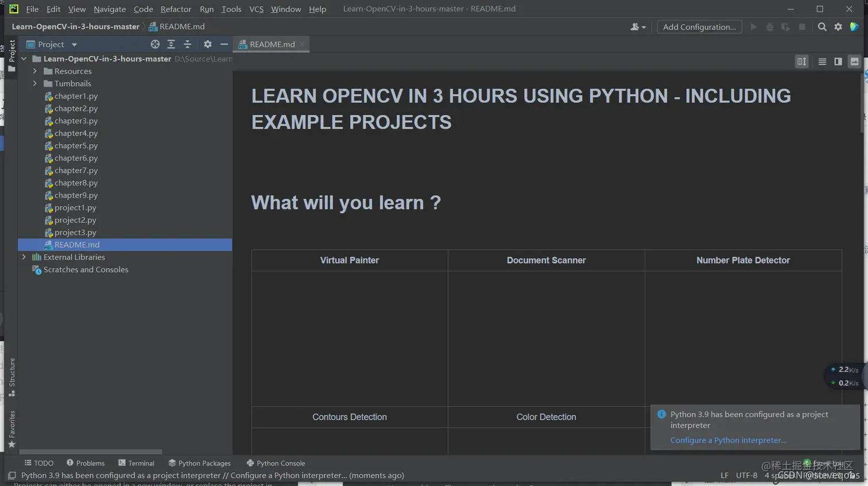Click the interpreter status bar message
868x486 pixels.
(212, 476)
